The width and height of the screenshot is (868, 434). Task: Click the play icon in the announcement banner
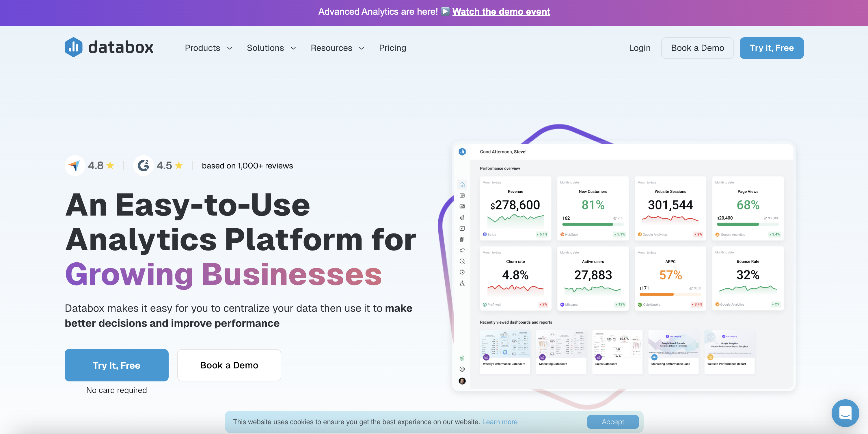pyautogui.click(x=445, y=12)
